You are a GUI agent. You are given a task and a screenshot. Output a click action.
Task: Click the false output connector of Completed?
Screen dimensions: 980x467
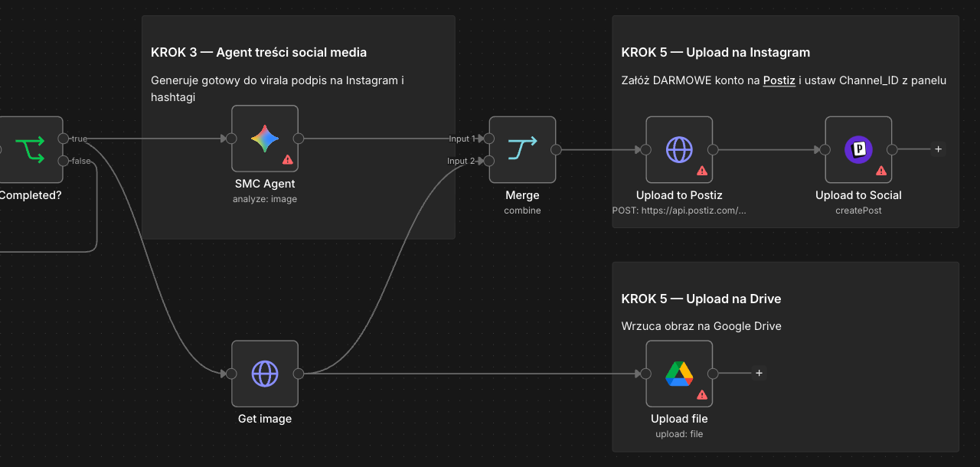(63, 161)
